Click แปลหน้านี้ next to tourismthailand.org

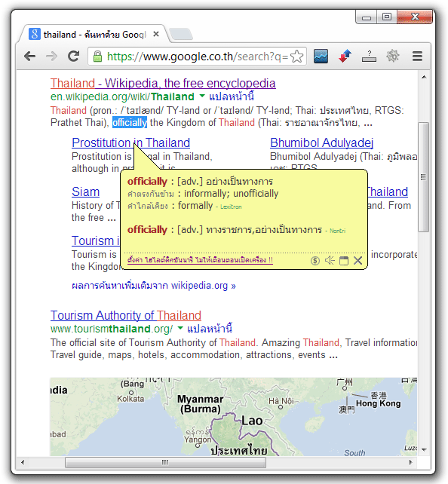(x=210, y=329)
